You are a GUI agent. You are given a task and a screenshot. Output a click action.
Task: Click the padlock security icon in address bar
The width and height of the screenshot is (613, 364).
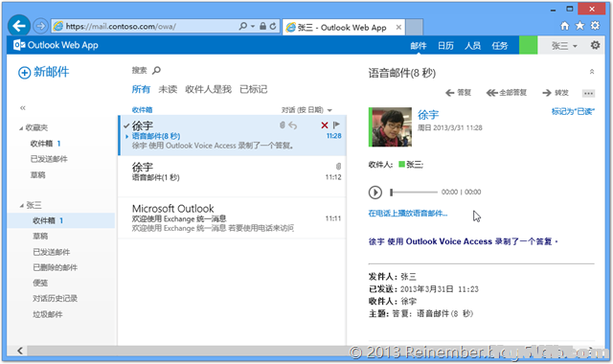pos(262,26)
